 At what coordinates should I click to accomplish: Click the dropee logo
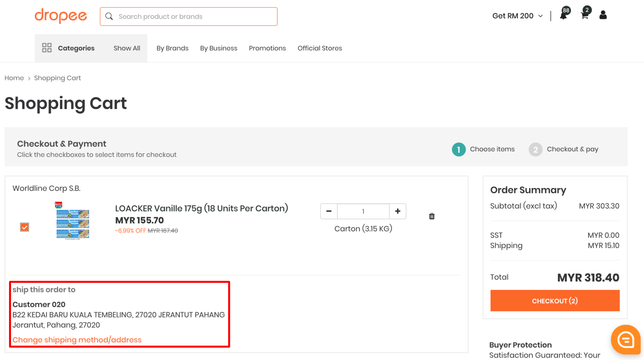click(x=61, y=16)
